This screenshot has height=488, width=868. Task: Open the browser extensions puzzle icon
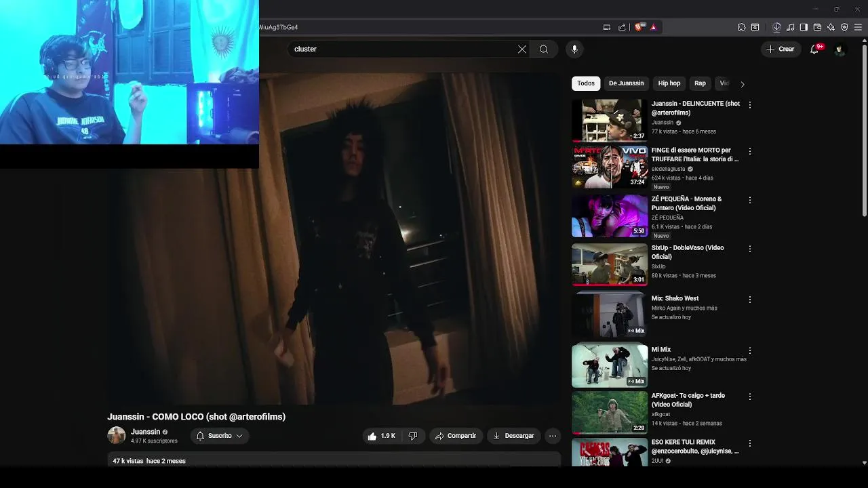(x=741, y=27)
